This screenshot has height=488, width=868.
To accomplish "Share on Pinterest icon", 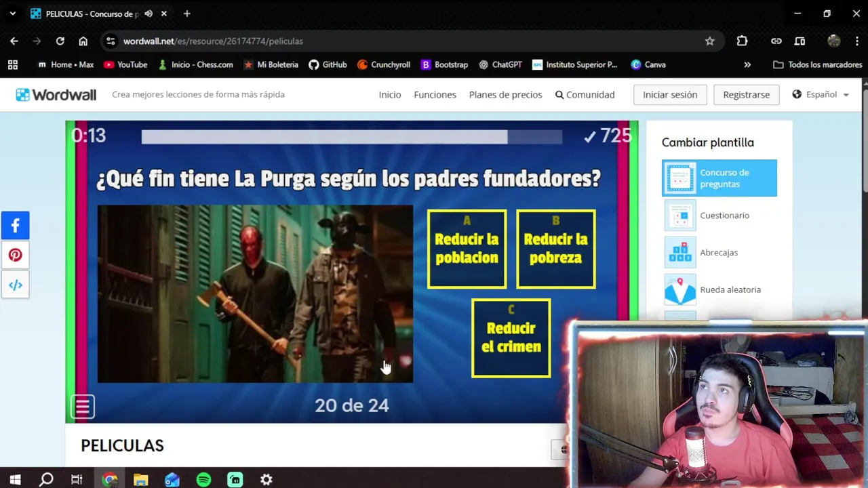I will coord(15,256).
